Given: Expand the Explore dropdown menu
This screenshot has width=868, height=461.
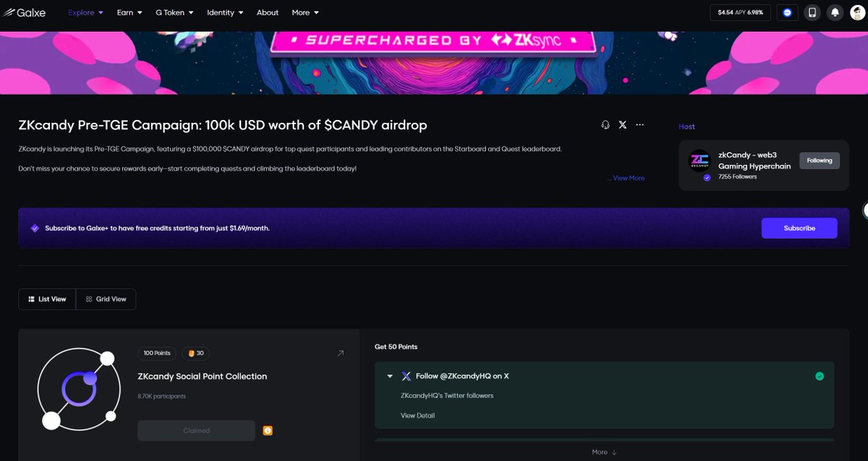Looking at the screenshot, I should tap(85, 12).
